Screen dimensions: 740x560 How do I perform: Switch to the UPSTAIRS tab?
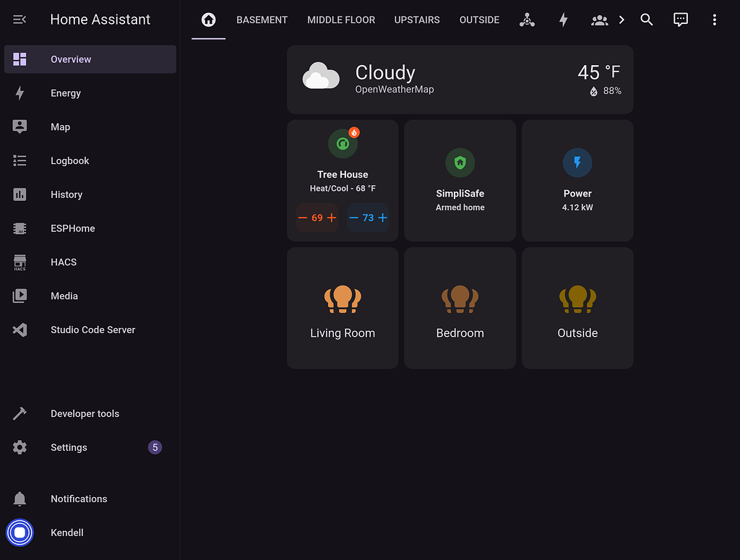click(x=417, y=20)
